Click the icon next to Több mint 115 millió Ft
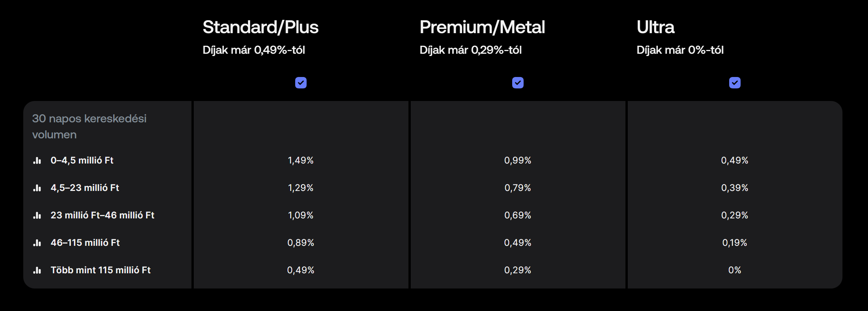This screenshot has width=868, height=311. point(37,270)
